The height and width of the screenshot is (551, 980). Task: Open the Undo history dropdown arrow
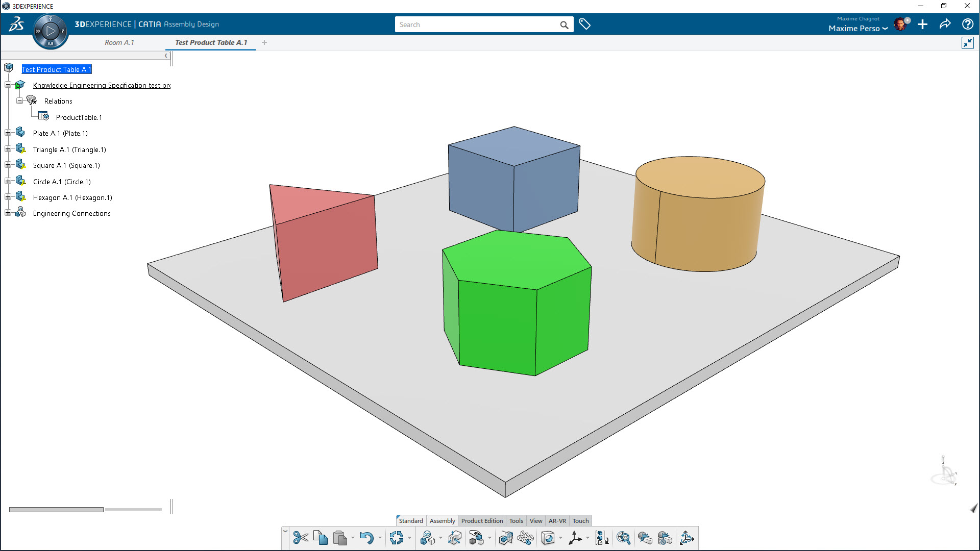(x=379, y=538)
